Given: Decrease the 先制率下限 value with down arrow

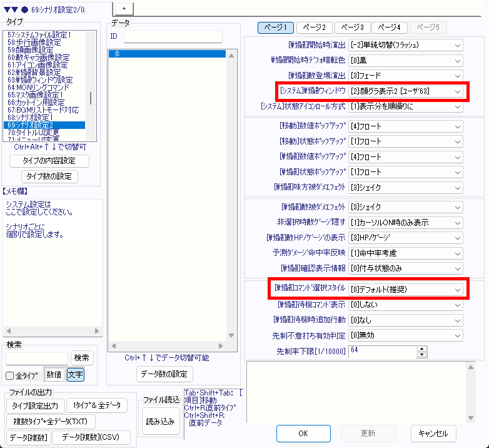Looking at the screenshot, I should [421, 355].
